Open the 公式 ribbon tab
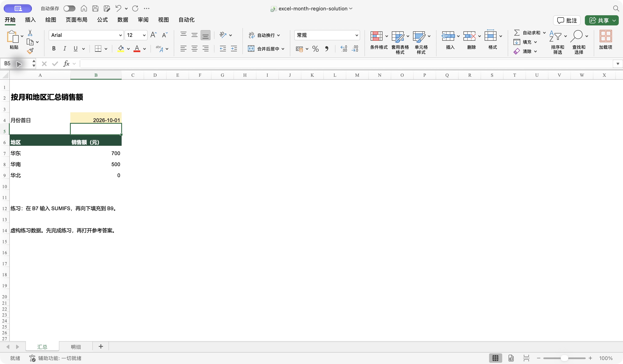Screen dimensions: 623x364 click(x=102, y=20)
